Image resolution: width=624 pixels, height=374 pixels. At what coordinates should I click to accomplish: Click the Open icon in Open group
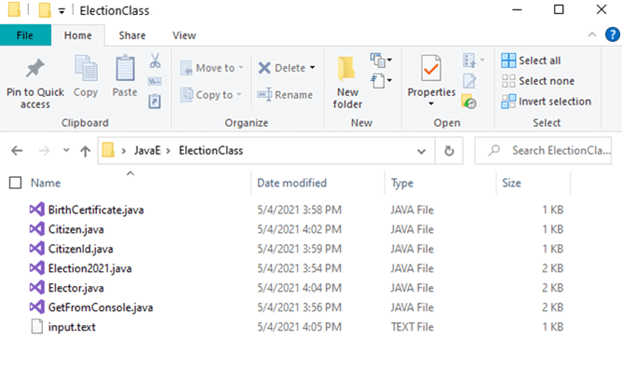470,60
